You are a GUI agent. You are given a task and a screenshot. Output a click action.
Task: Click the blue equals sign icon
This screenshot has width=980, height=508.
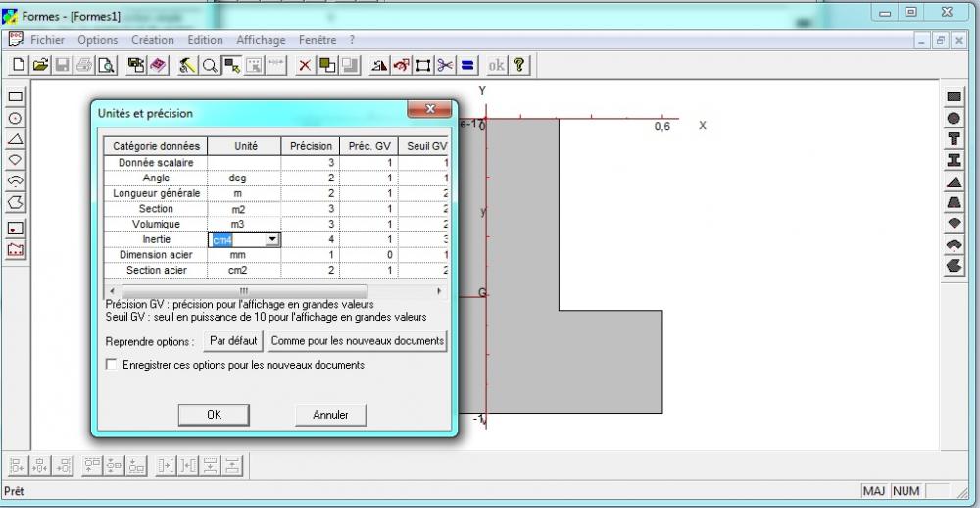(467, 65)
